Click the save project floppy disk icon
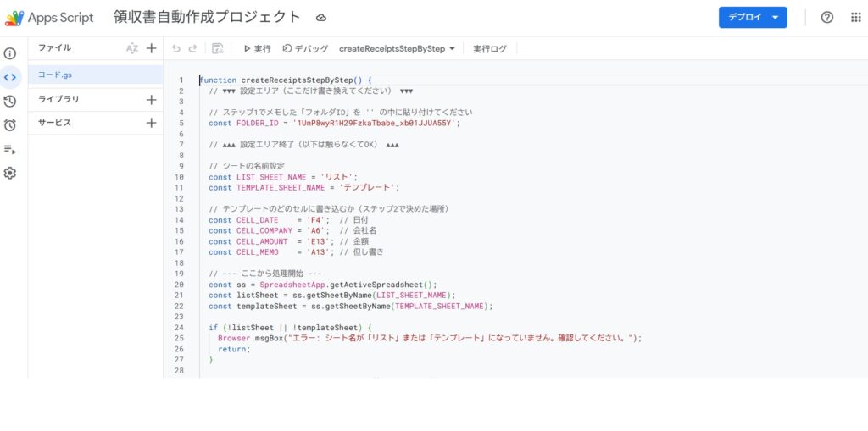 coord(218,49)
